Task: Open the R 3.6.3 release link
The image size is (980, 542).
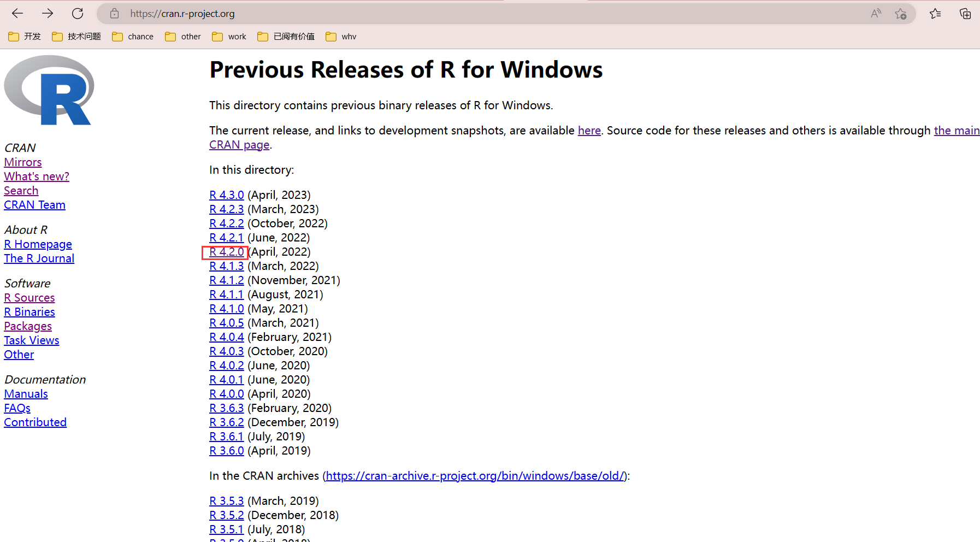Action: (227, 408)
